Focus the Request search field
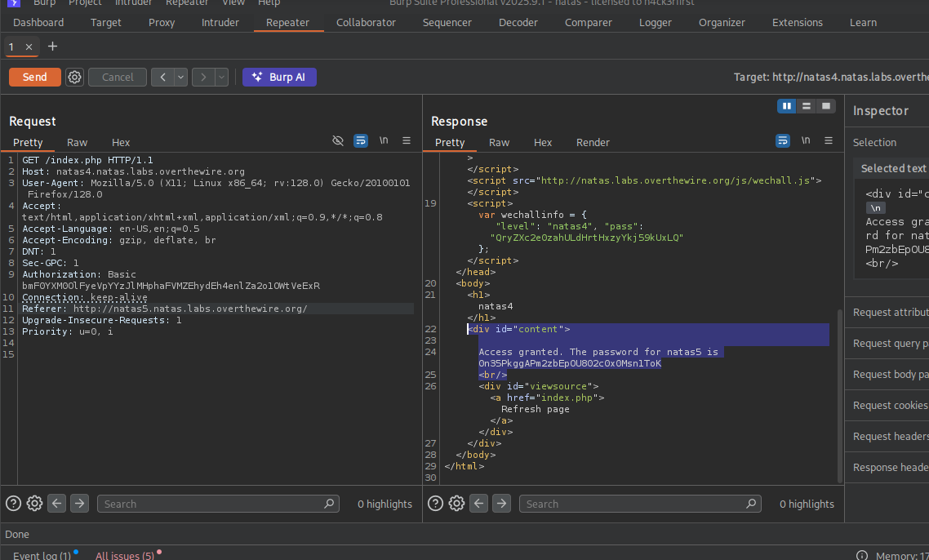 (x=218, y=504)
